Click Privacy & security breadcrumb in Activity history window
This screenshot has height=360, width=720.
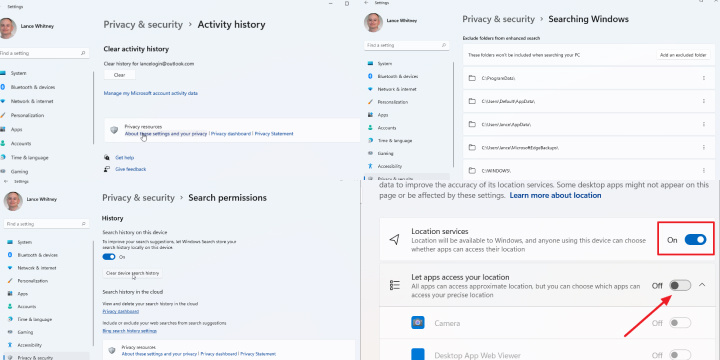[x=143, y=25]
